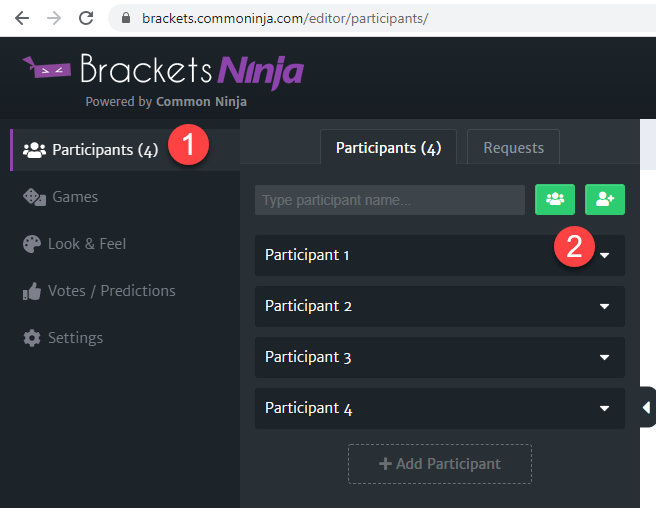Click the Add Participant button

[440, 464]
